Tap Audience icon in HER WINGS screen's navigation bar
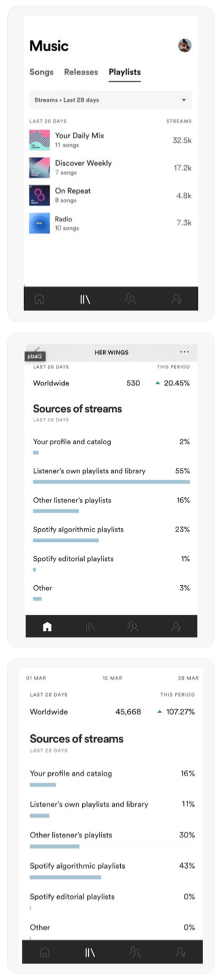 point(132,626)
